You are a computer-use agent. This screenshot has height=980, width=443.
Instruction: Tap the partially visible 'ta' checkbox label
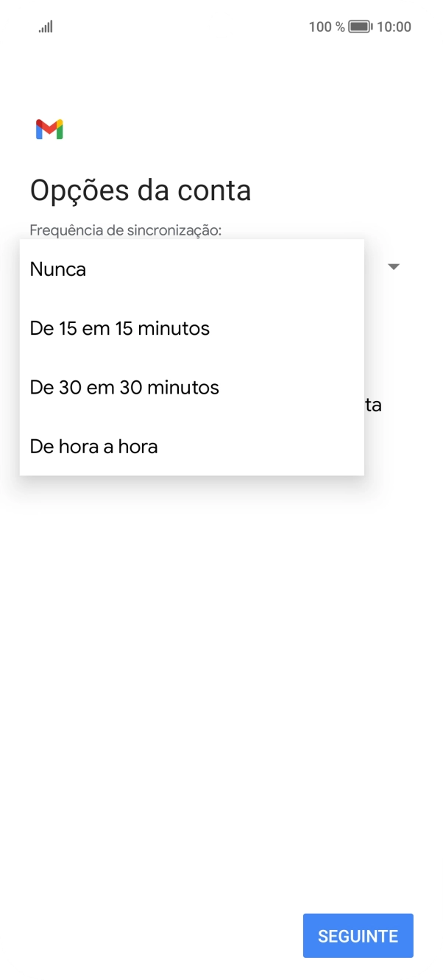pos(374,405)
